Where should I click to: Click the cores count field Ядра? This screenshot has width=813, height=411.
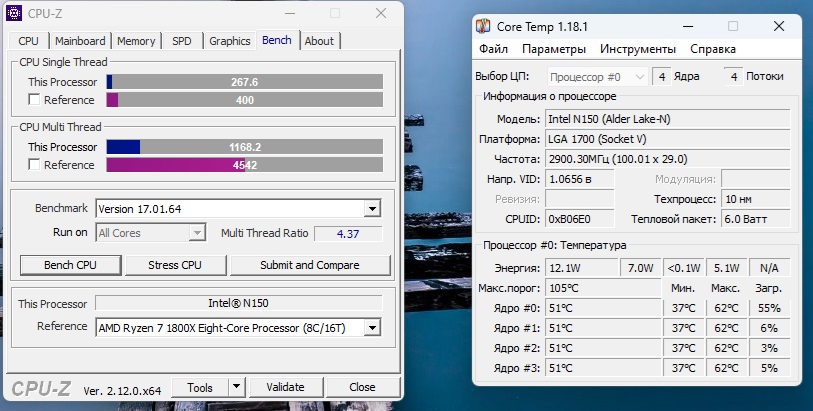tap(662, 77)
